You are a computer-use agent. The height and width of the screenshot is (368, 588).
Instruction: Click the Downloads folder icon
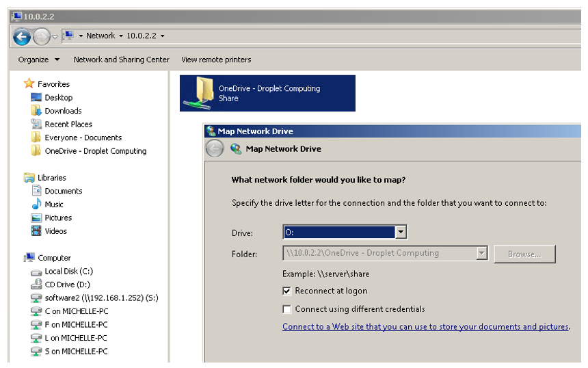[x=36, y=111]
